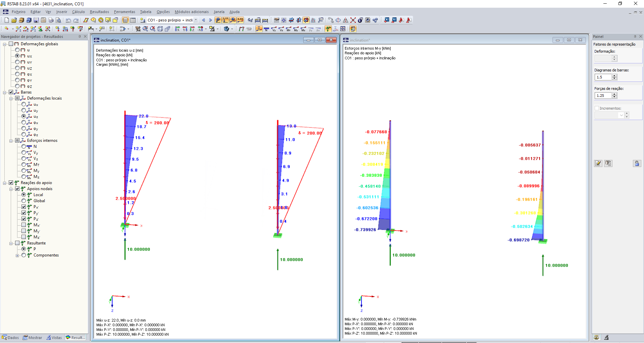
Task: Open the Ficheiro menu
Action: pyautogui.click(x=18, y=12)
